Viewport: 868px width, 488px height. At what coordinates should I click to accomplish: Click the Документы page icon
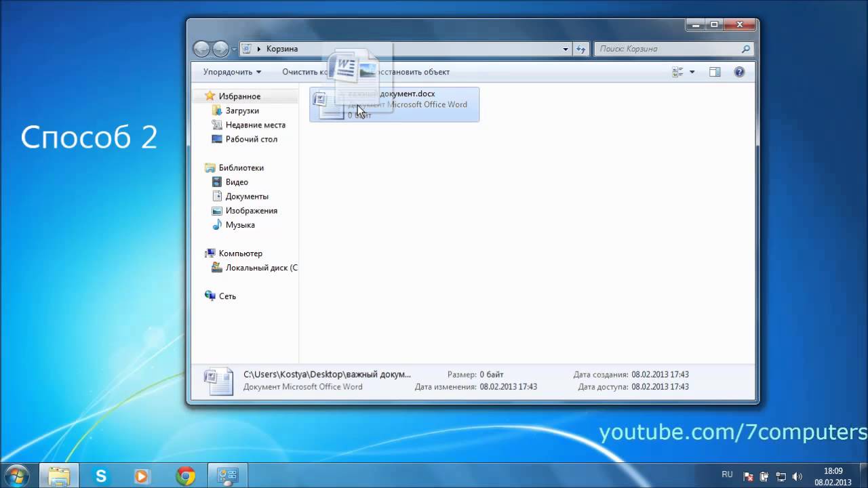[217, 196]
